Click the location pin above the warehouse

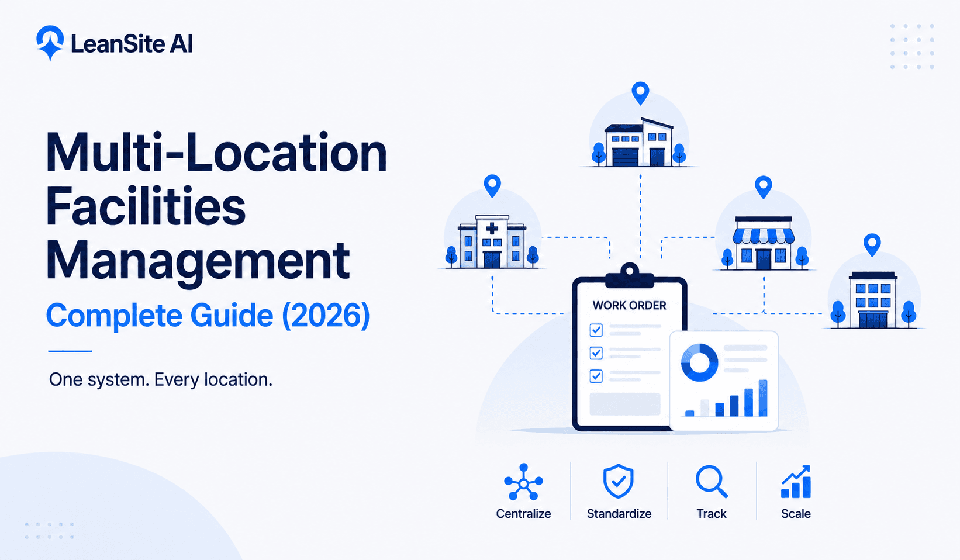point(641,94)
